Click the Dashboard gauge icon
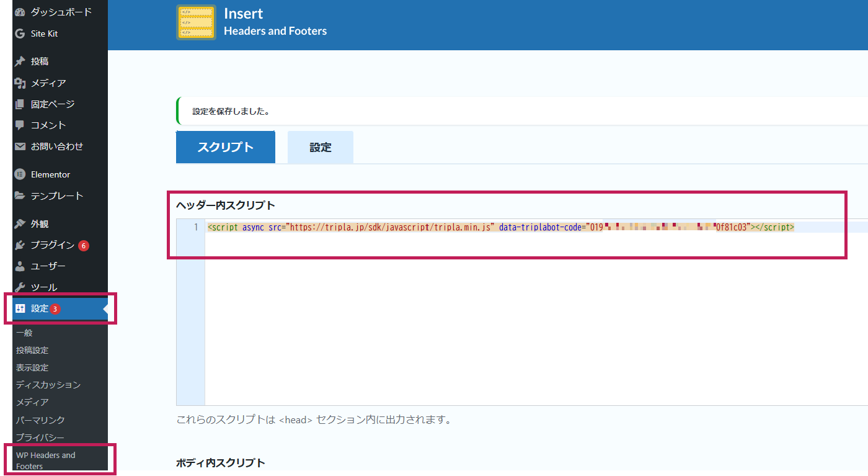 coord(20,12)
